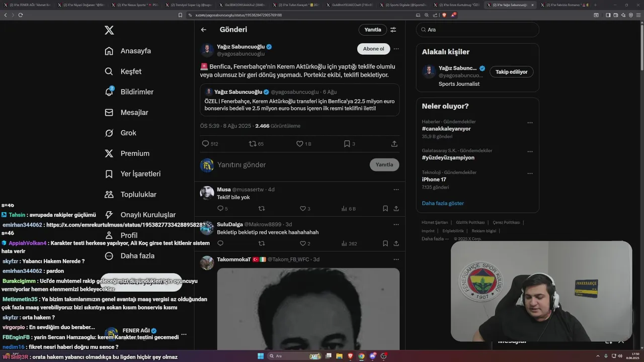The height and width of the screenshot is (362, 644).
Task: Like the main post with 1 B likes
Action: click(304, 144)
